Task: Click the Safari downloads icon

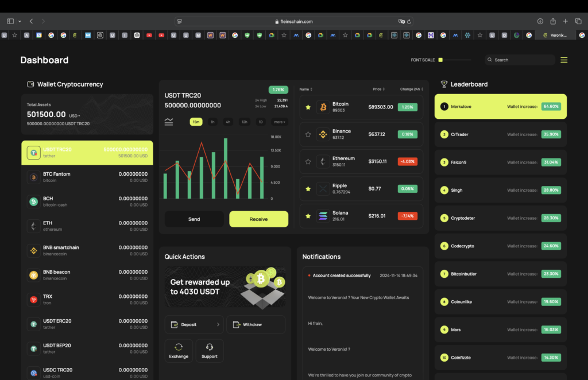Action: (540, 21)
